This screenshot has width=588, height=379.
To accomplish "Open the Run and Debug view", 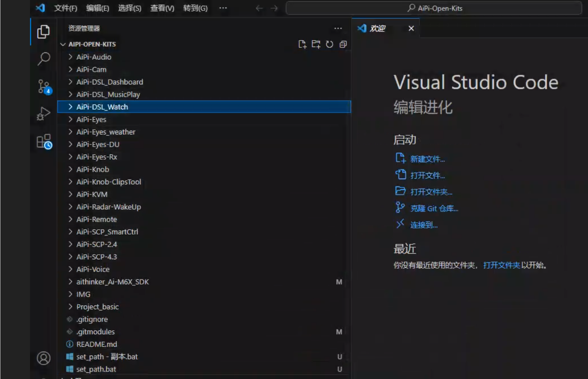I will [x=43, y=114].
